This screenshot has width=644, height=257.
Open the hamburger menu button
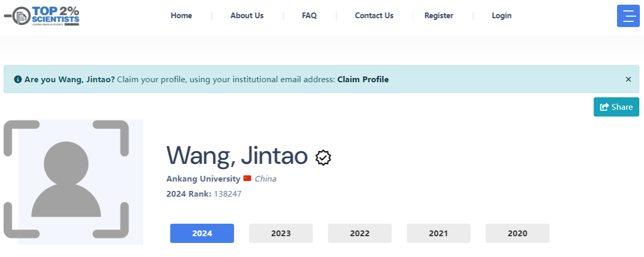pyautogui.click(x=628, y=16)
